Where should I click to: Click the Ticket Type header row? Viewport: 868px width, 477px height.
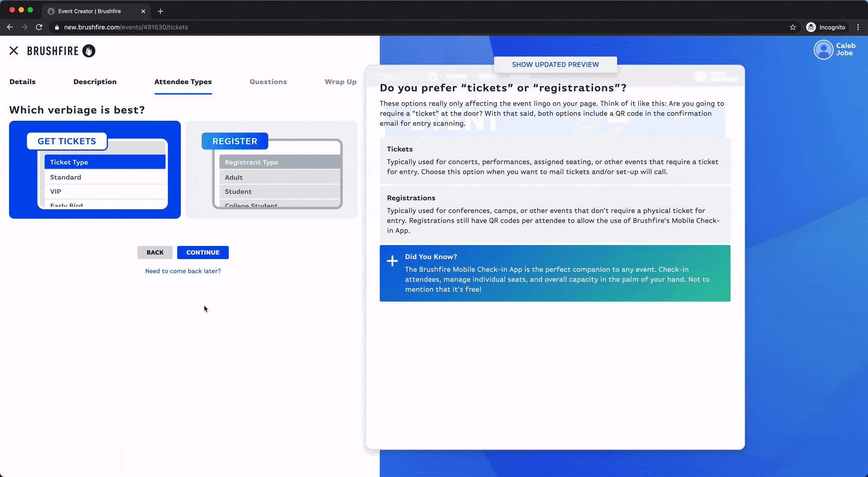click(105, 162)
